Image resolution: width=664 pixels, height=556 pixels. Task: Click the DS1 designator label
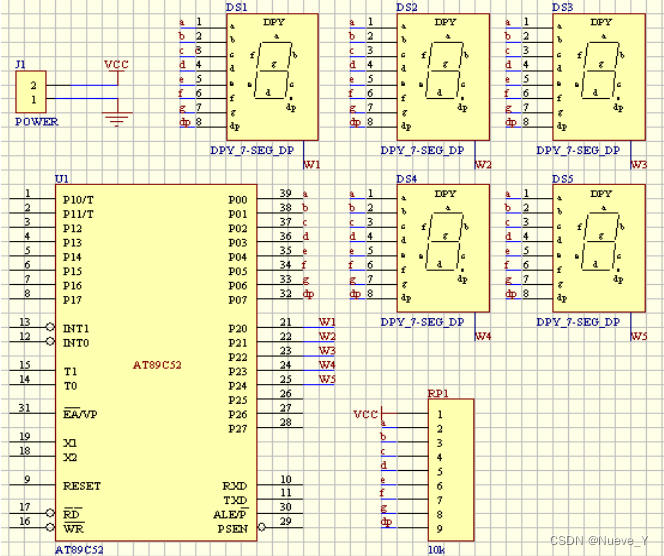tap(236, 7)
